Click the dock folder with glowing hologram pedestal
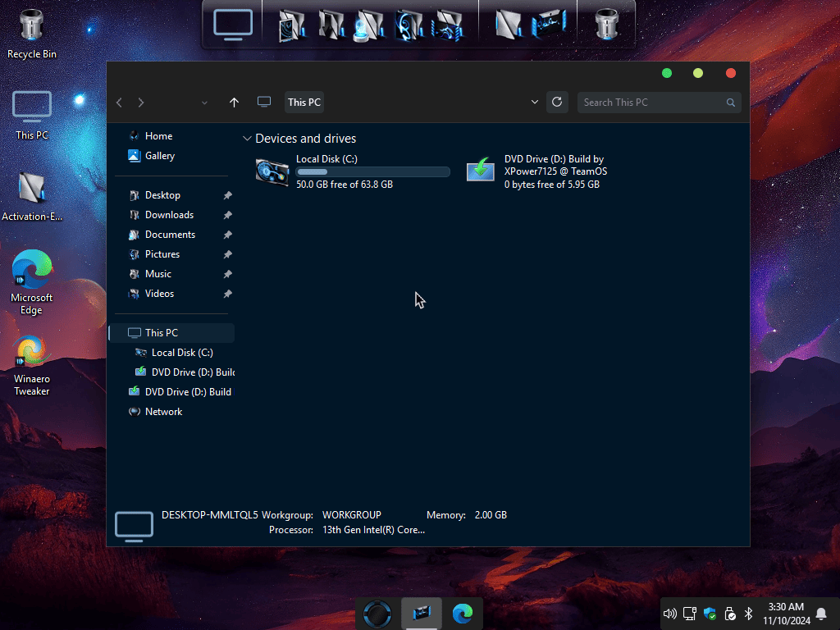Viewport: 840px width, 630px height. (x=369, y=25)
